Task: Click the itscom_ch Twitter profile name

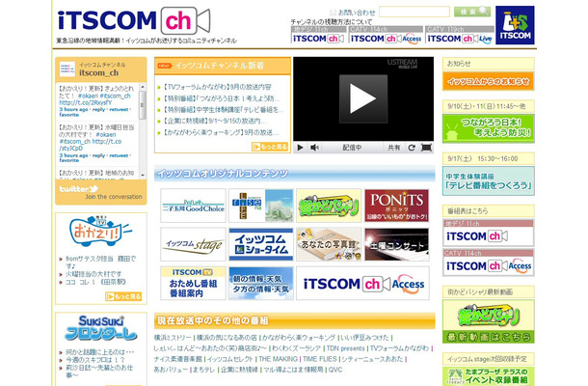Action: click(x=98, y=72)
